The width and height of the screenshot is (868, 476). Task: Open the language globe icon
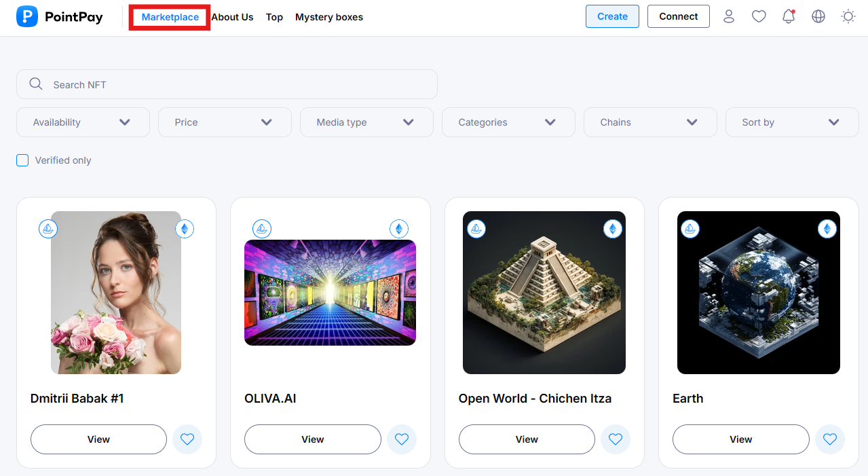pyautogui.click(x=818, y=16)
